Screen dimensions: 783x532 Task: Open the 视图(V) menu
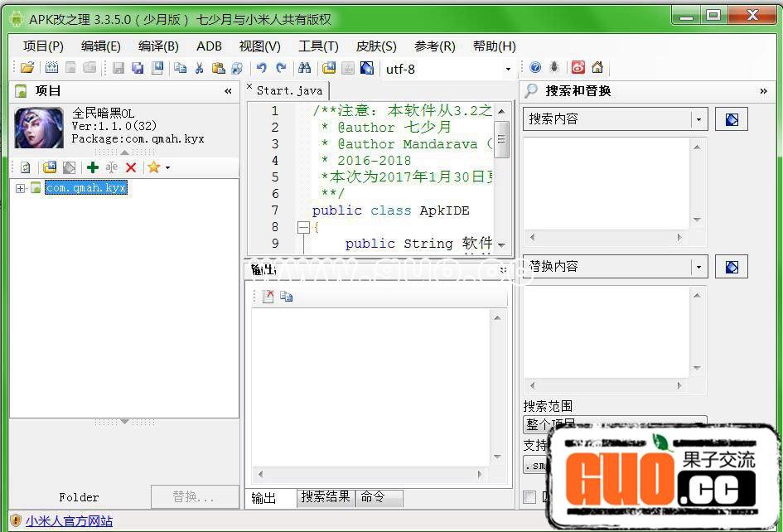[x=259, y=46]
